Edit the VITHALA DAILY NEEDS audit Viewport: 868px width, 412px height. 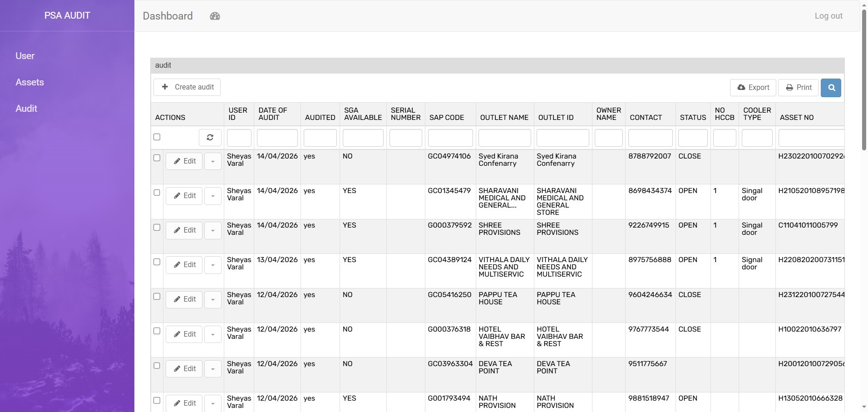(x=184, y=265)
